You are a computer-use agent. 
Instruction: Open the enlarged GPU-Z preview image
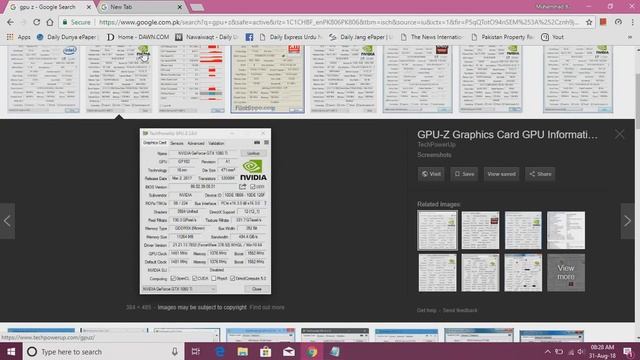point(205,211)
